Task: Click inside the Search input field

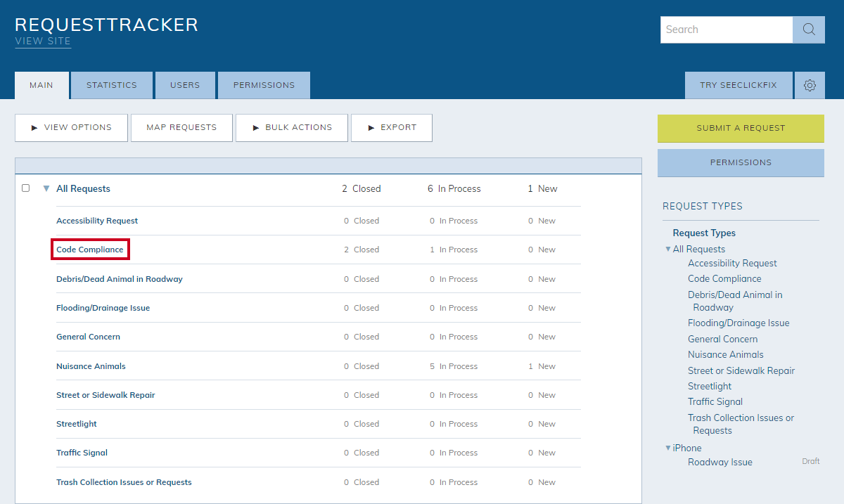Action: point(727,30)
